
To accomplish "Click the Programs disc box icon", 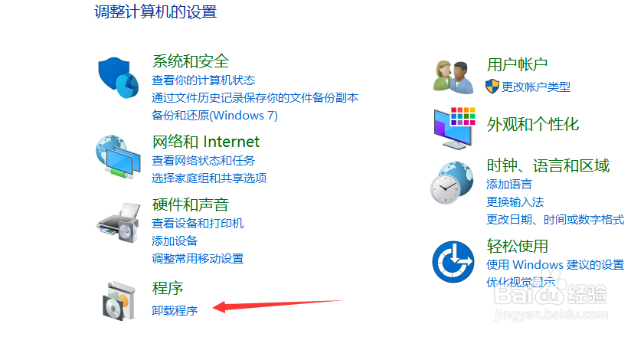I will (x=119, y=301).
